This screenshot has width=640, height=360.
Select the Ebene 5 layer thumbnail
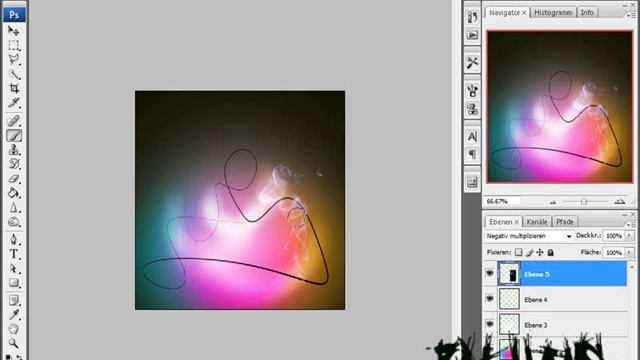[x=509, y=274]
